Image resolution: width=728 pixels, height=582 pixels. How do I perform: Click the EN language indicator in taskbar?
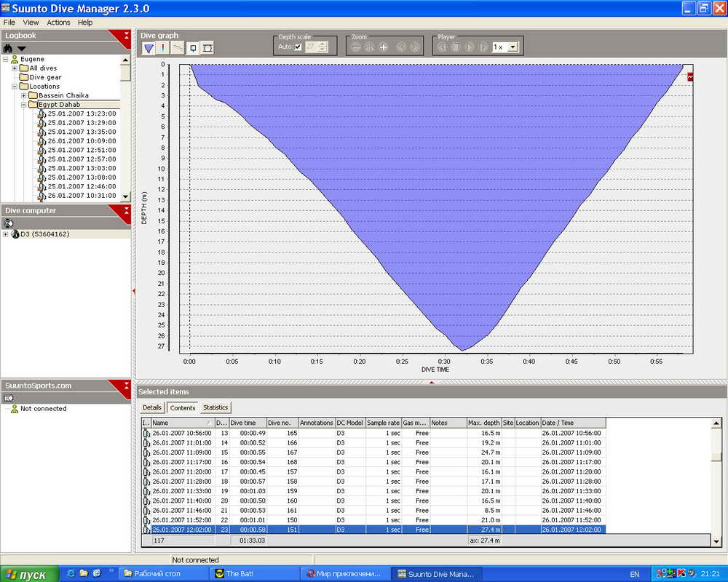pos(634,574)
